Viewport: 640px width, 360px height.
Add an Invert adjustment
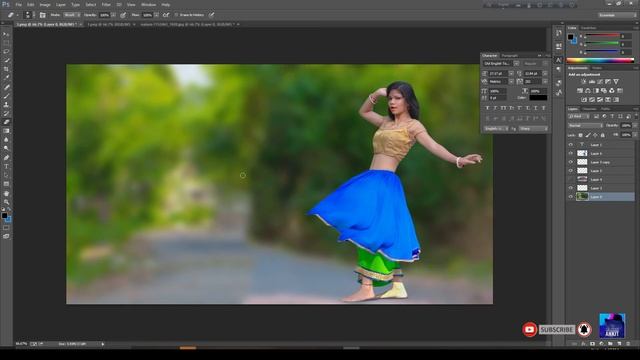pos(584,100)
